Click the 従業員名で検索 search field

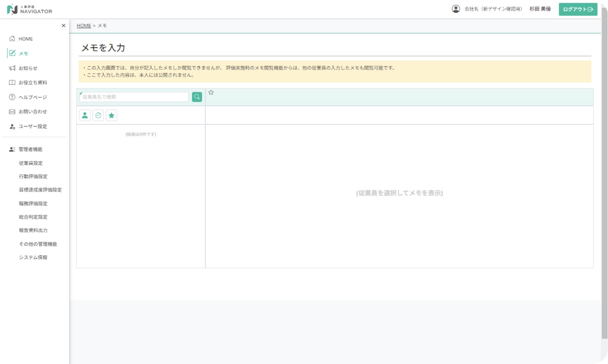134,97
